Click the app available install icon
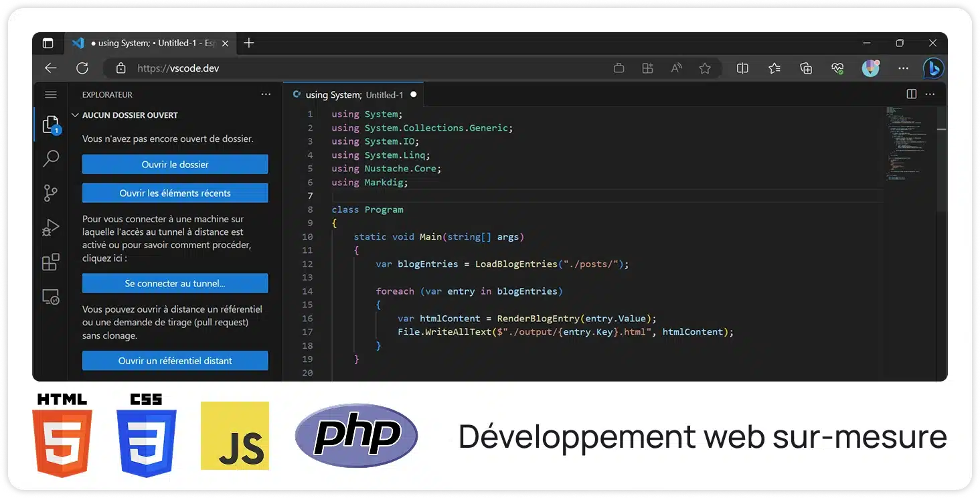This screenshot has width=980, height=498. tap(619, 68)
